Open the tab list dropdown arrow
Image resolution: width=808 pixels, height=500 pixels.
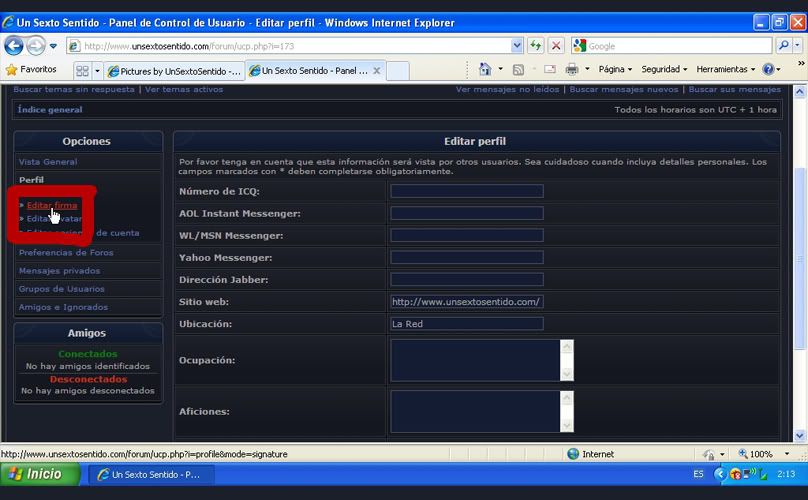pos(97,71)
